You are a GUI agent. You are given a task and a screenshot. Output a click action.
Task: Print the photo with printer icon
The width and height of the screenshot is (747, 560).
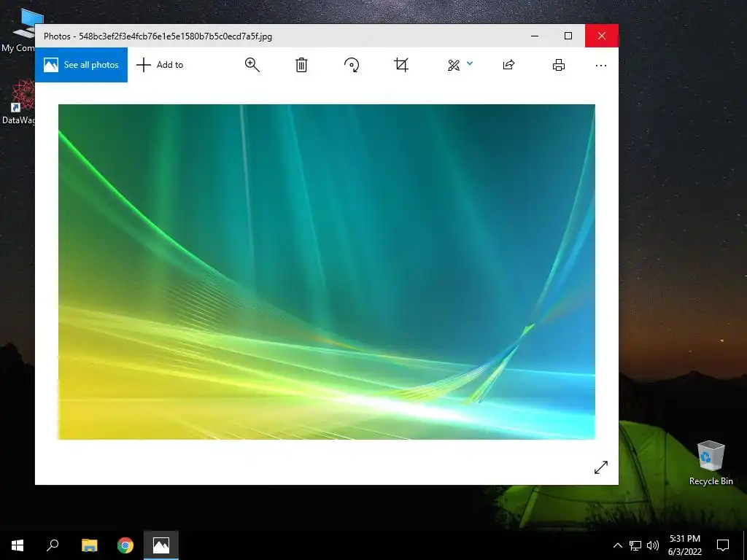click(559, 65)
